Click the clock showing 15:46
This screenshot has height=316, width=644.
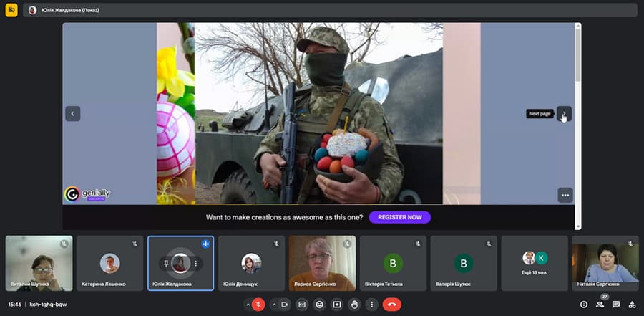point(15,305)
